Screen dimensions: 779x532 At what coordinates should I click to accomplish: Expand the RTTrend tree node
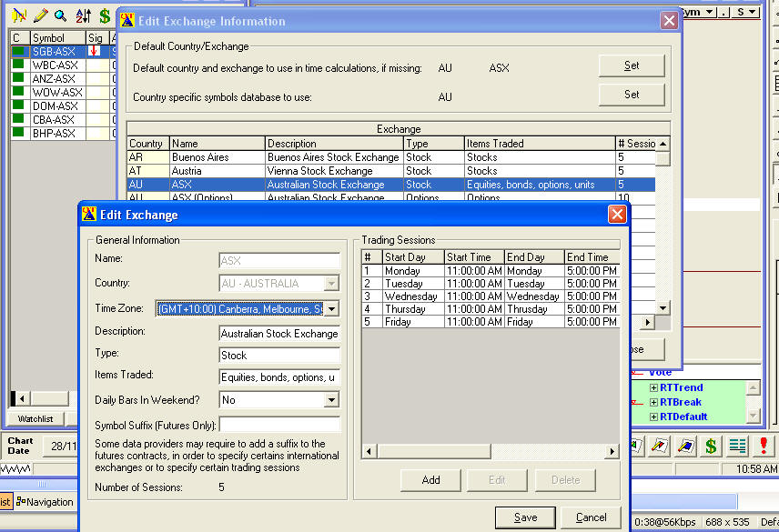[x=653, y=387]
